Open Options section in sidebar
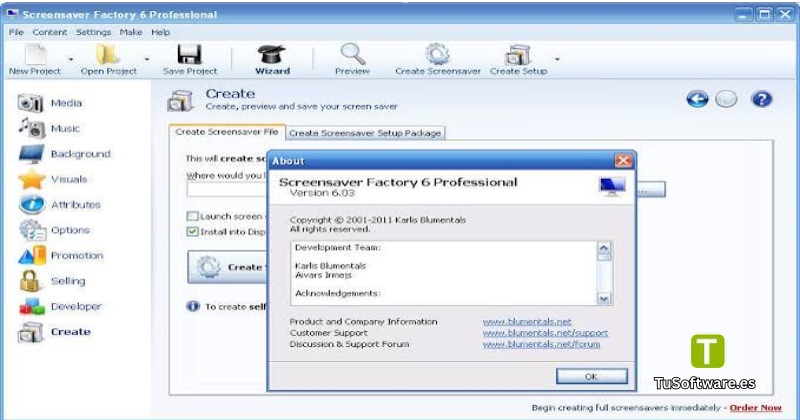Screen dimensions: 800x420 tap(54, 230)
